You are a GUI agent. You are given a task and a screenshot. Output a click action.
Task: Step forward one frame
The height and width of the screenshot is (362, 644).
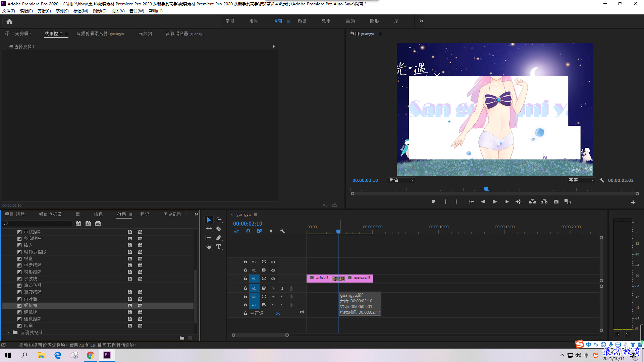pyautogui.click(x=506, y=202)
